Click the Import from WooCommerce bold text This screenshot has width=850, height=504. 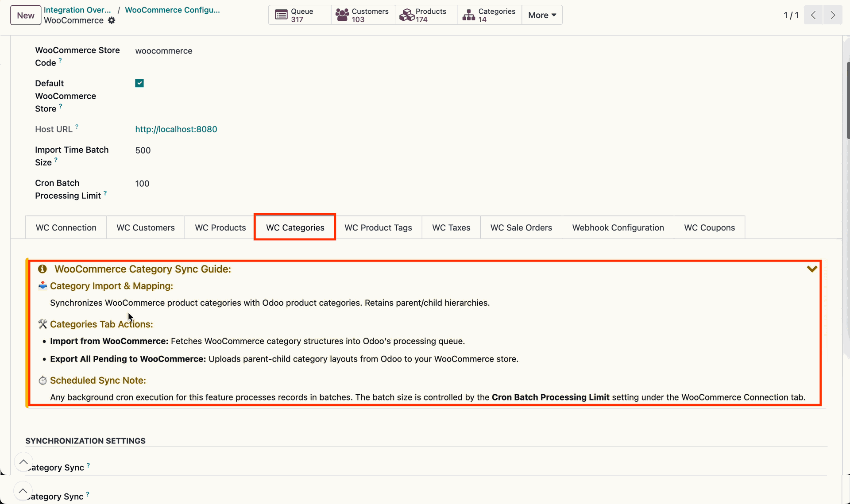(x=109, y=341)
